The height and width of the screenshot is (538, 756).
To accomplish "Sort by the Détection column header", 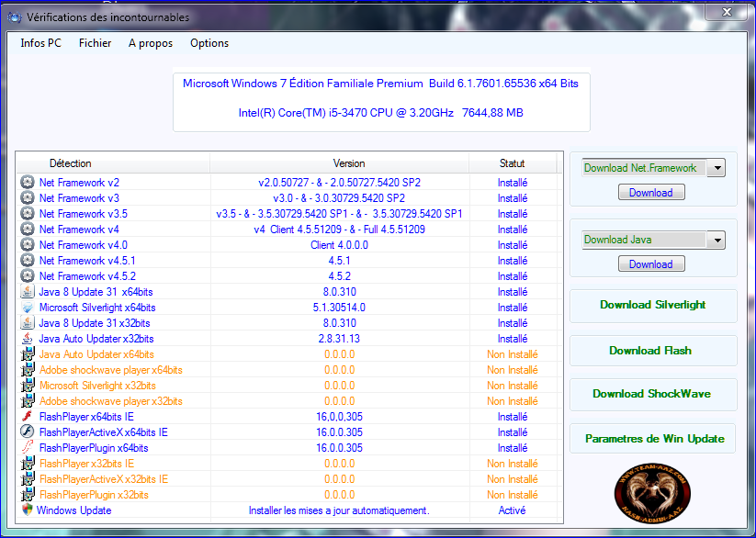I will 113,163.
